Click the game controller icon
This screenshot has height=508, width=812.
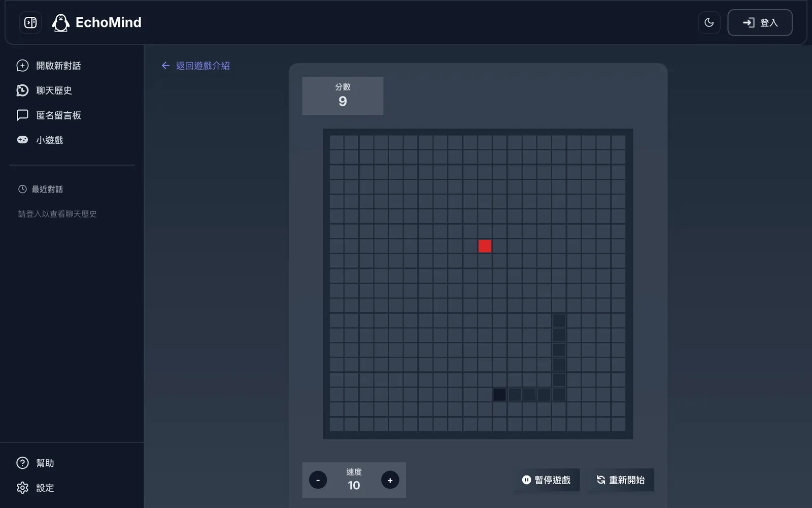click(22, 140)
